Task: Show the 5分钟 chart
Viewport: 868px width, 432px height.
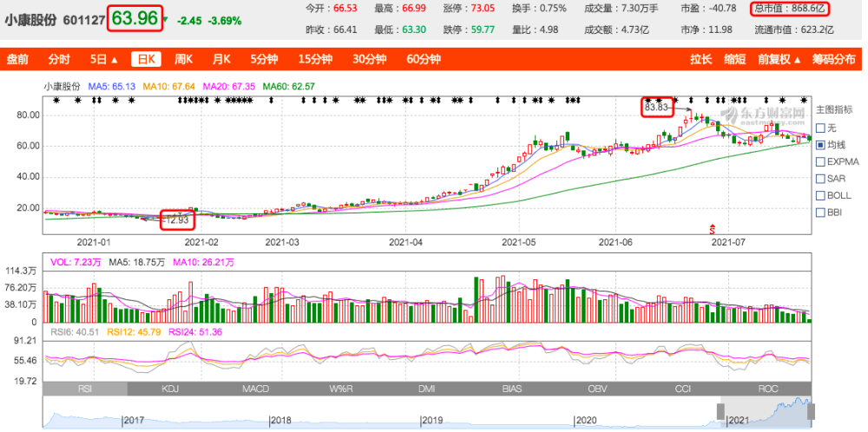Action: pos(264,60)
